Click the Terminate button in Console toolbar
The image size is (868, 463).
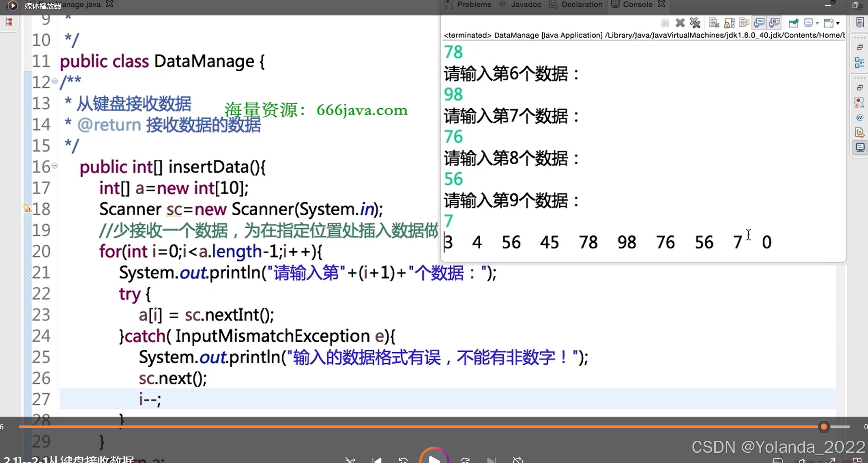click(665, 23)
